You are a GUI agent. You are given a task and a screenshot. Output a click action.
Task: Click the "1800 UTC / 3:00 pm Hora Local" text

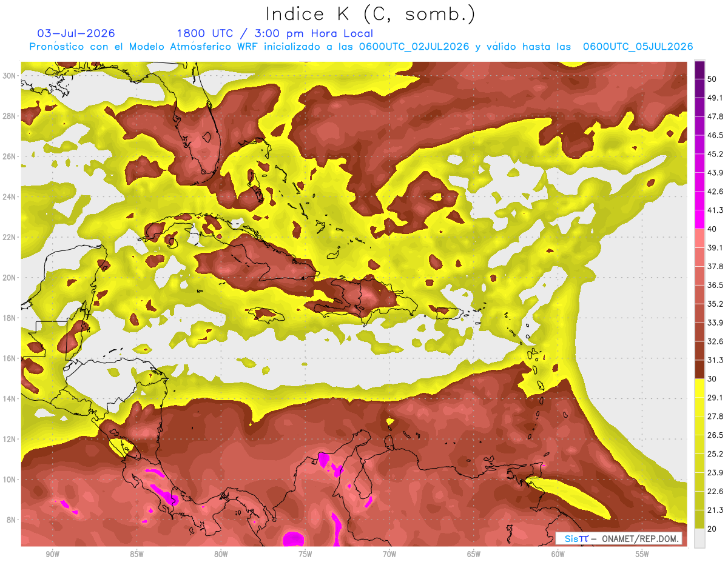click(275, 33)
